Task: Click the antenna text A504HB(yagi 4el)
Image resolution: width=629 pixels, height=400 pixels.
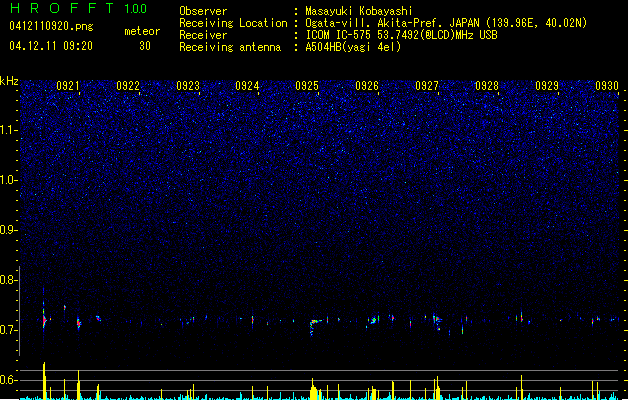Action: click(x=353, y=47)
